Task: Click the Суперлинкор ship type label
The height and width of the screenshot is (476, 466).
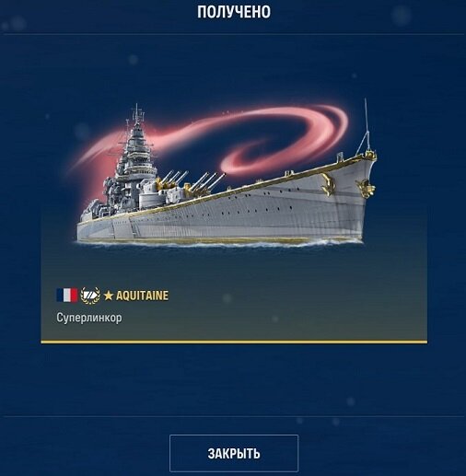Action: click(x=89, y=318)
